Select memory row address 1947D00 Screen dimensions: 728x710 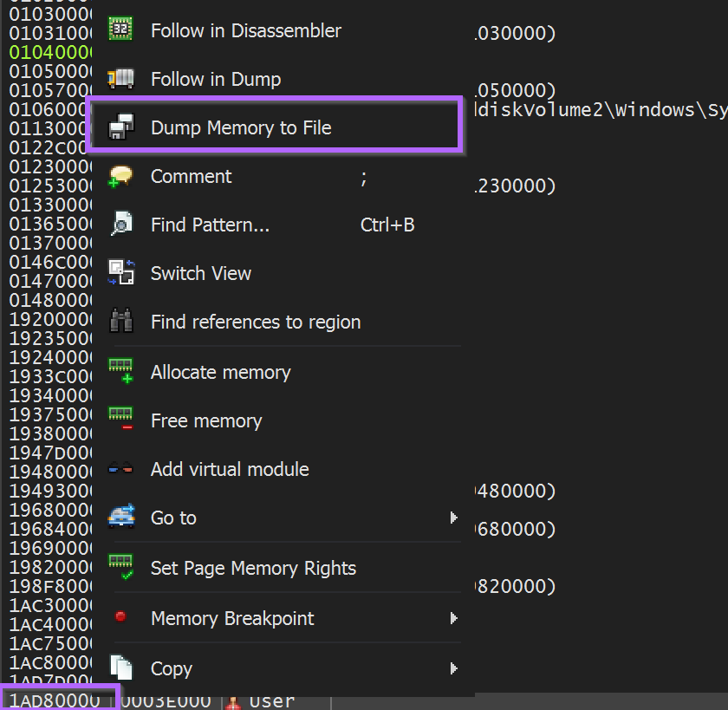50,453
